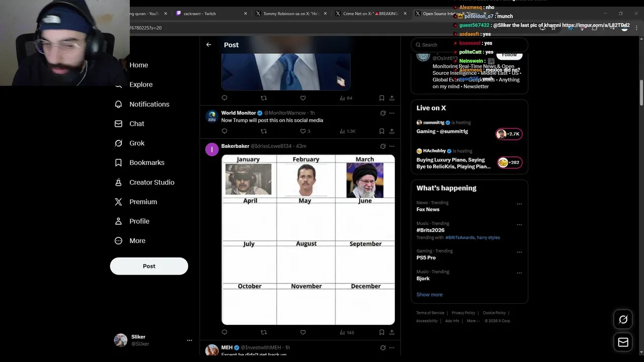Open HAchubby live piano broadcast
This screenshot has width=644, height=362.
pos(469,159)
